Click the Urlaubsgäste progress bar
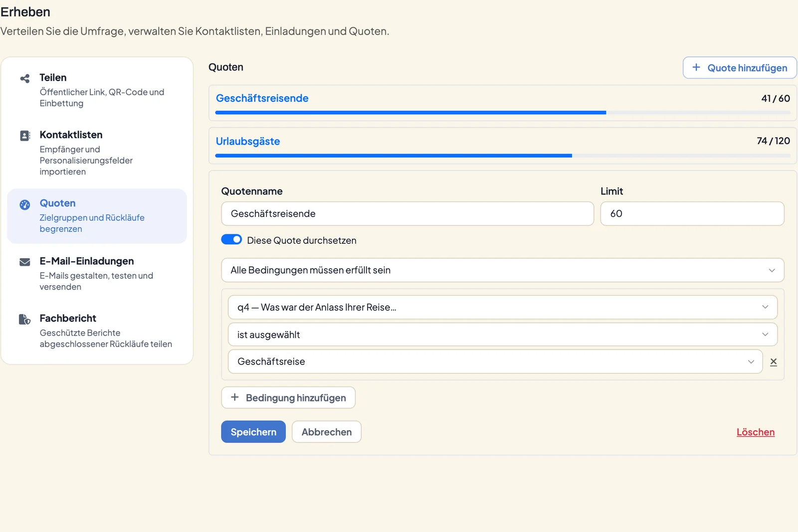The height and width of the screenshot is (532, 798). 503,156
